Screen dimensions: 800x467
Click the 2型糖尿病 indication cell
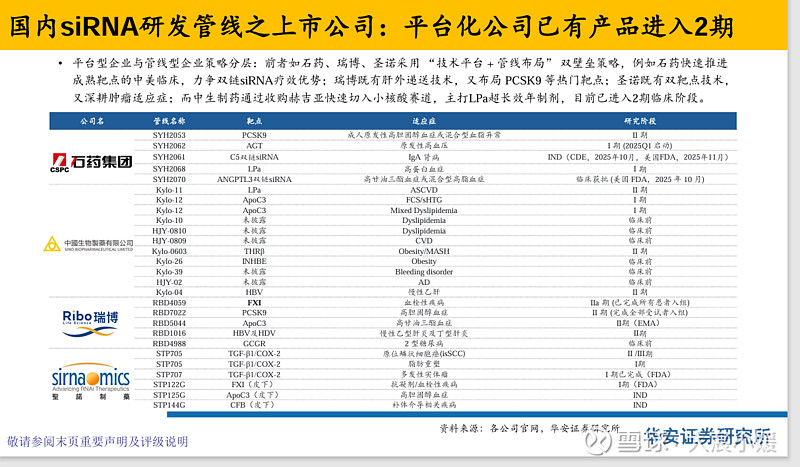click(x=424, y=343)
